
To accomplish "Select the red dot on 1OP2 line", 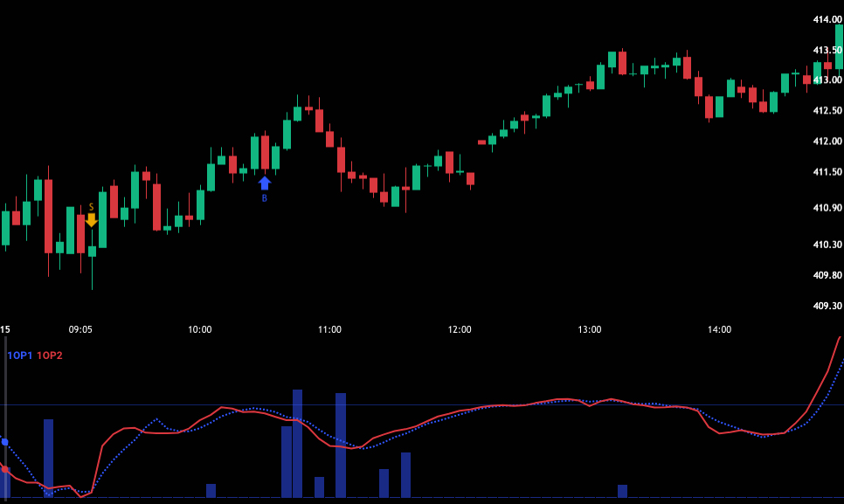I will pos(4,469).
